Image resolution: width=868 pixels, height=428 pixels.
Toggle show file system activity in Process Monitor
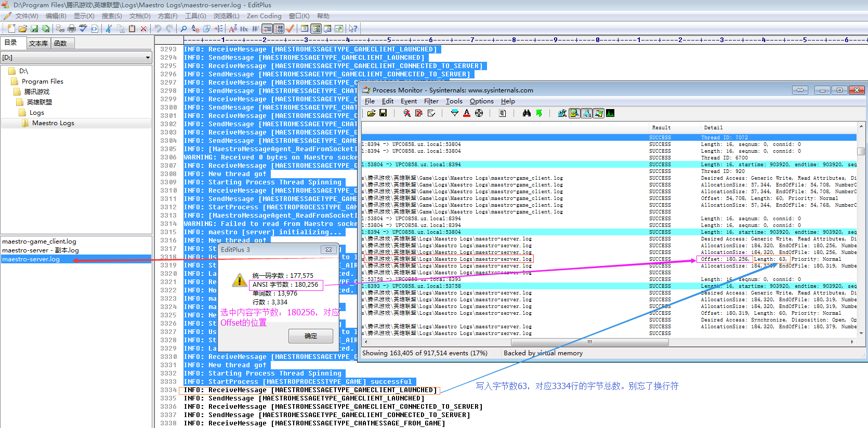click(x=574, y=113)
